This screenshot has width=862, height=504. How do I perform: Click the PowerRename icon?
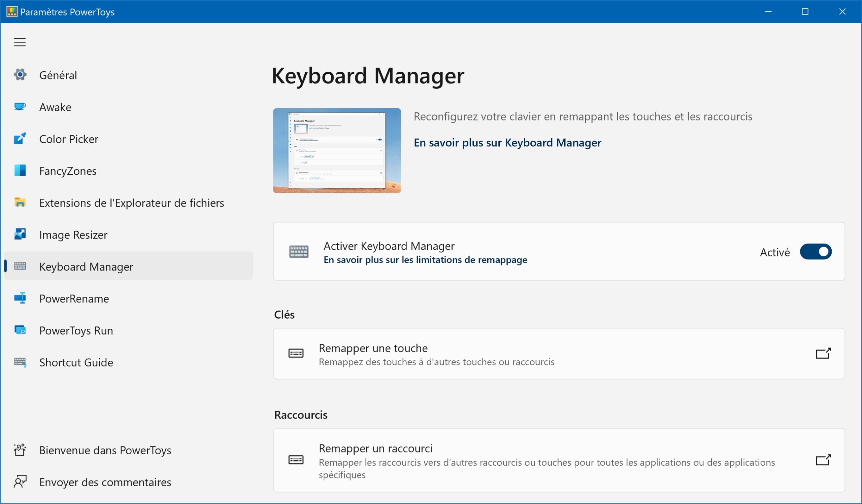point(20,298)
